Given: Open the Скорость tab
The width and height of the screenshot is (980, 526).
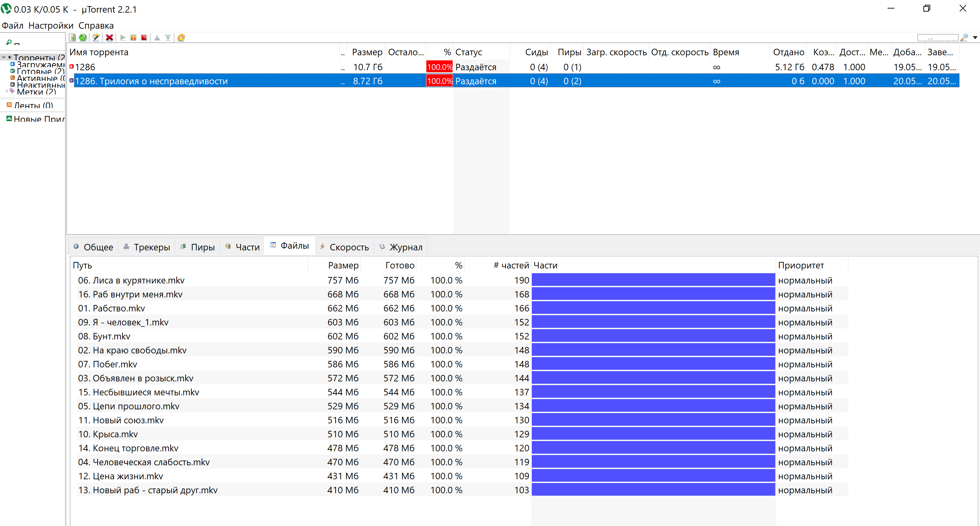Looking at the screenshot, I should 345,247.
